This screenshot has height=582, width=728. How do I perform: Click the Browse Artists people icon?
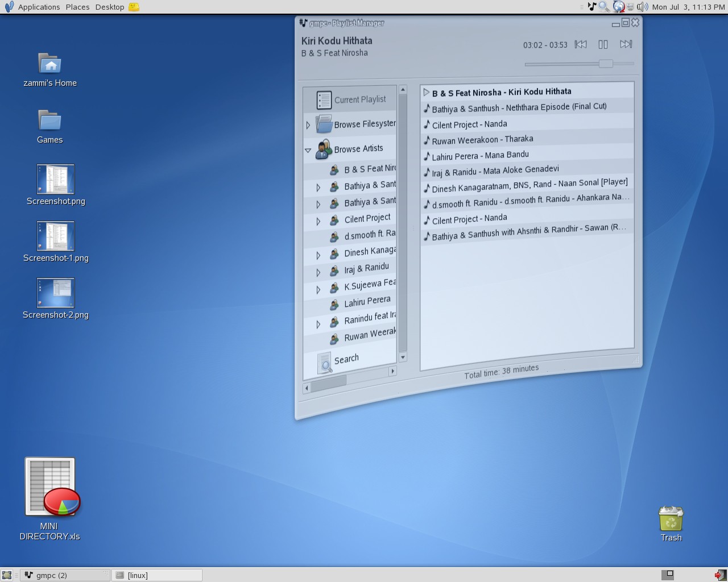[x=324, y=149]
